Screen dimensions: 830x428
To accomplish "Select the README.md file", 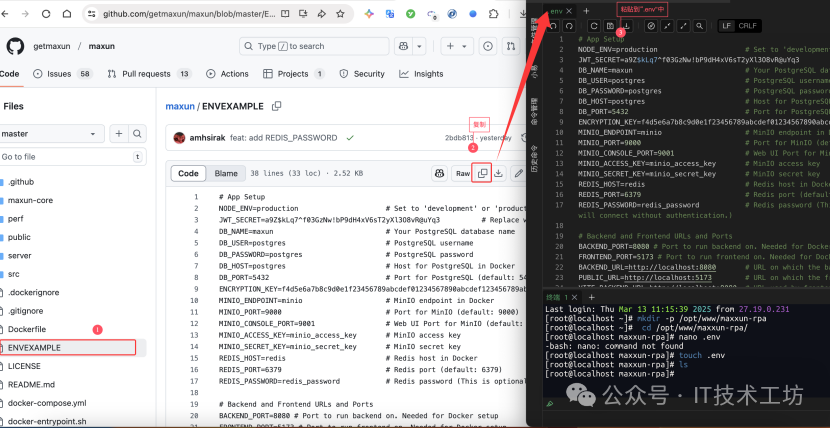I will [x=31, y=385].
